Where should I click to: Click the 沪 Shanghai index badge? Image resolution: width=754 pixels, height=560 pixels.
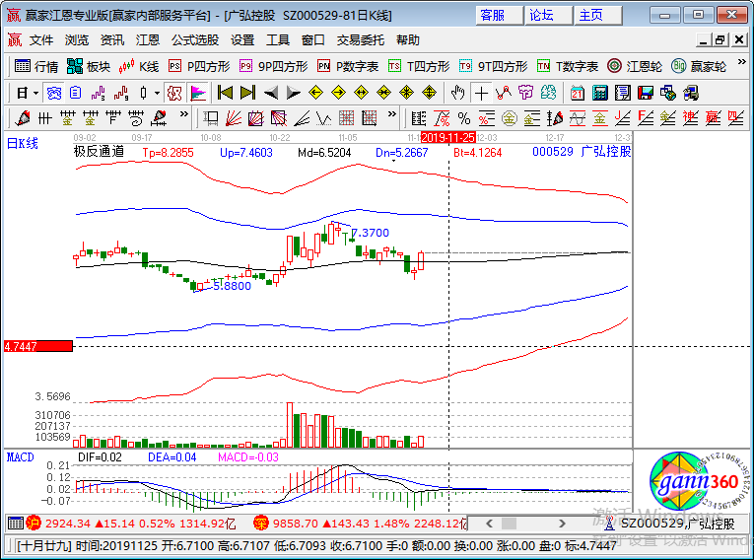coord(34,523)
